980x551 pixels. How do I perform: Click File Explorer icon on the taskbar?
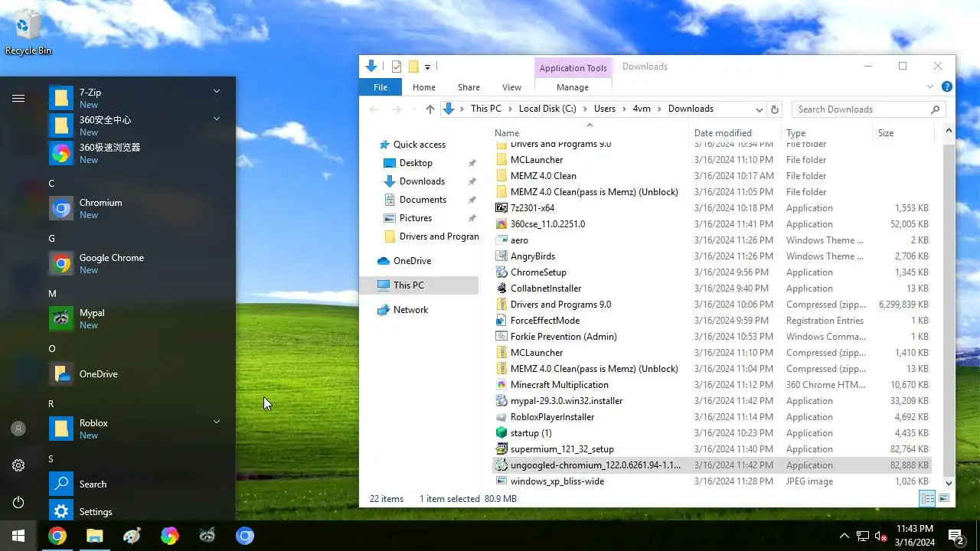[95, 536]
